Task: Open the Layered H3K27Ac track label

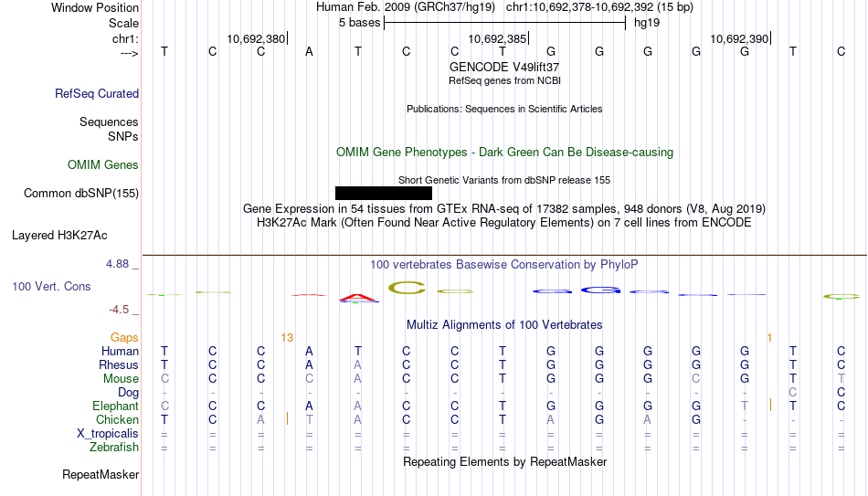Action: click(59, 236)
